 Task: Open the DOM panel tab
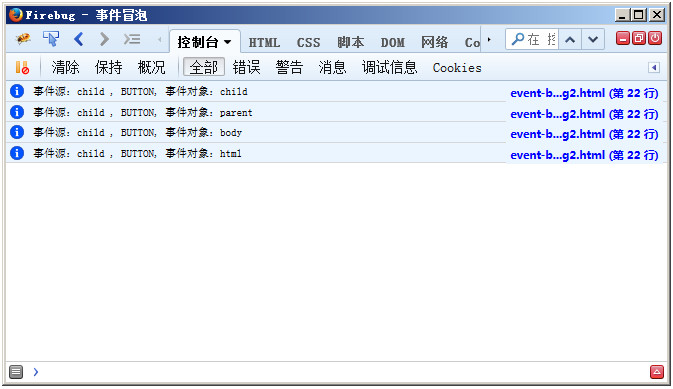392,43
